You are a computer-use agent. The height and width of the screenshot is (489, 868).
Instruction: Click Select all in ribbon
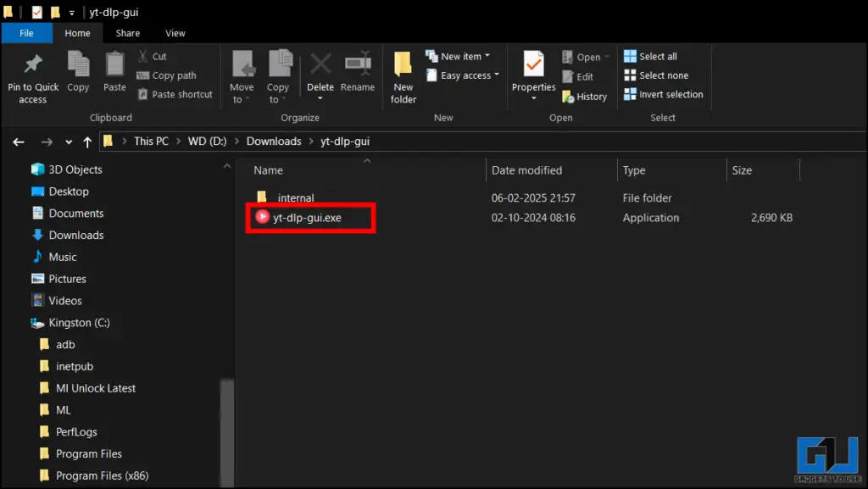pyautogui.click(x=650, y=57)
